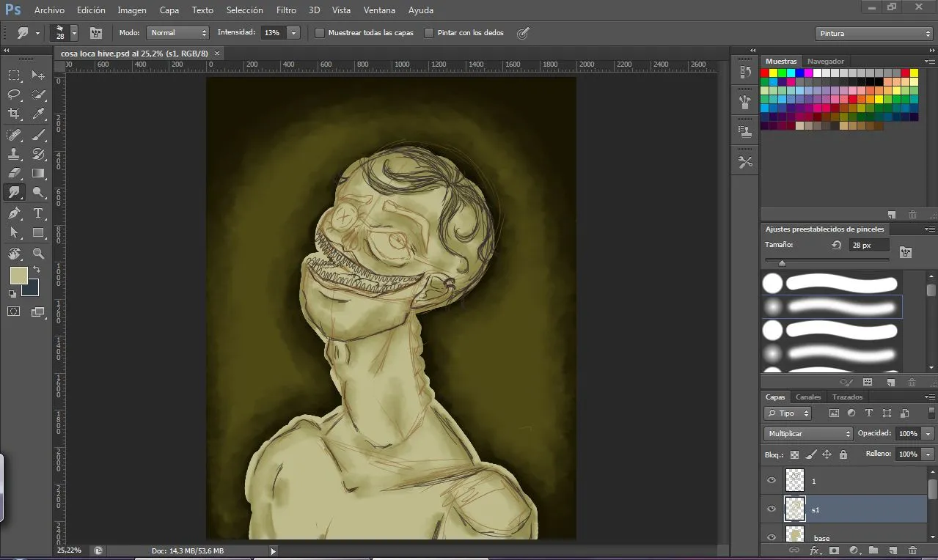Select the Dodge tool
This screenshot has height=560, width=938.
point(38,193)
